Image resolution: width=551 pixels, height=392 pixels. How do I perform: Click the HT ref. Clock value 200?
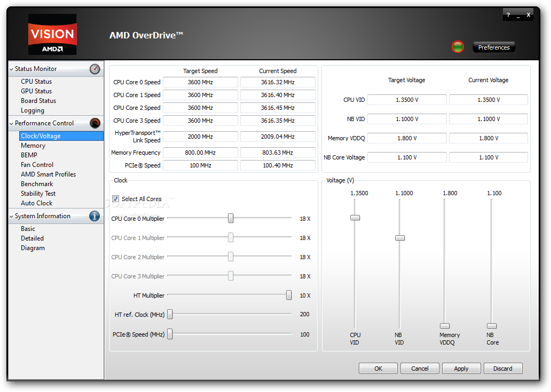point(305,314)
